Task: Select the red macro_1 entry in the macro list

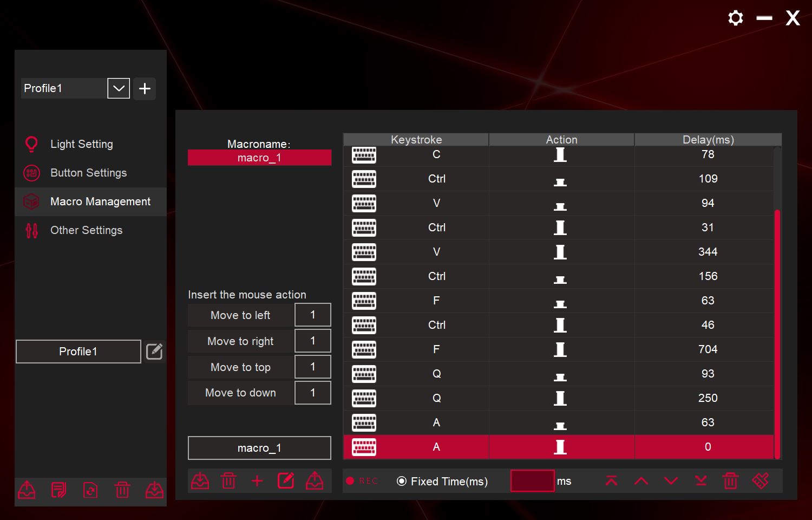Action: click(x=259, y=158)
